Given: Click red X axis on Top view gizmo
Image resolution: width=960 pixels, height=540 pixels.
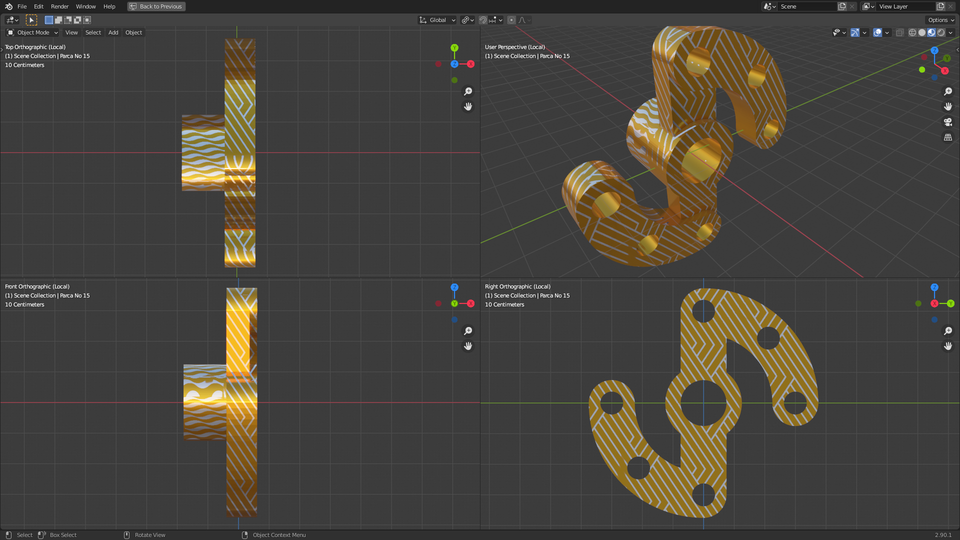Looking at the screenshot, I should [x=471, y=64].
